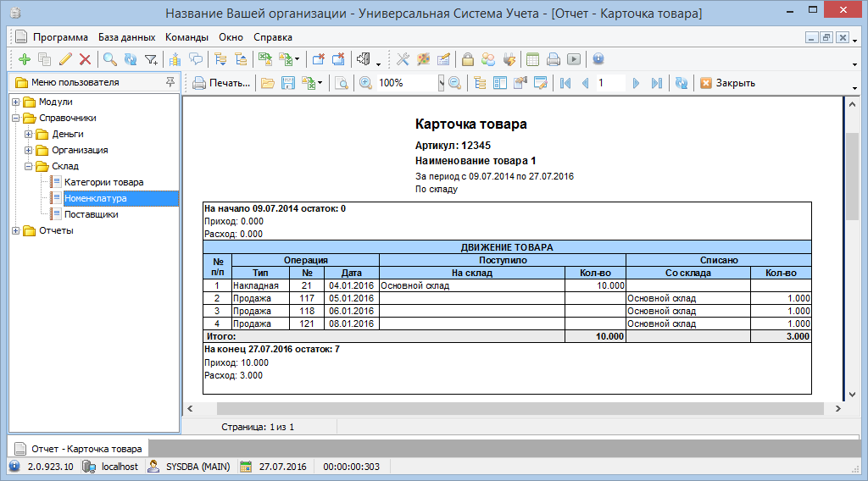Screen dimensions: 868x481
Task: Expand the Модули tree node
Action: click(16, 102)
